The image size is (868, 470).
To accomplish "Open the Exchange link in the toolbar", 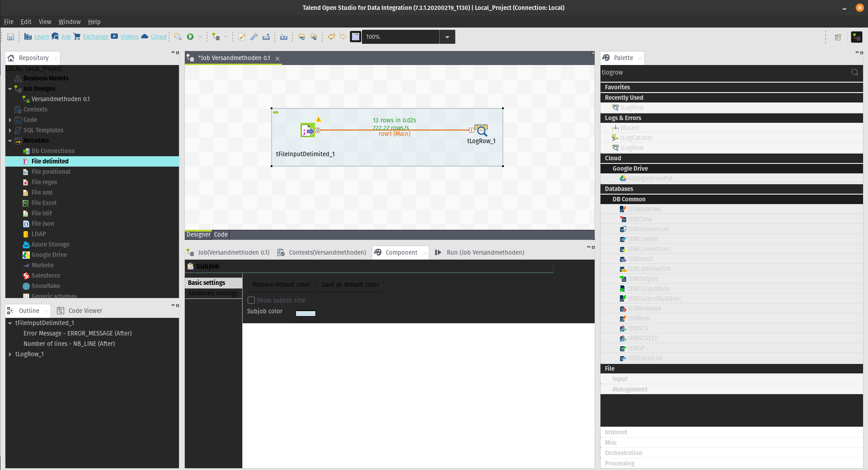I will point(95,37).
